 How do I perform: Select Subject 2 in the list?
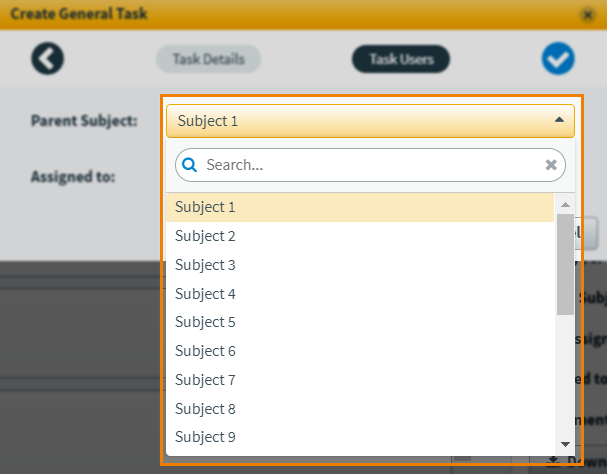(360, 236)
